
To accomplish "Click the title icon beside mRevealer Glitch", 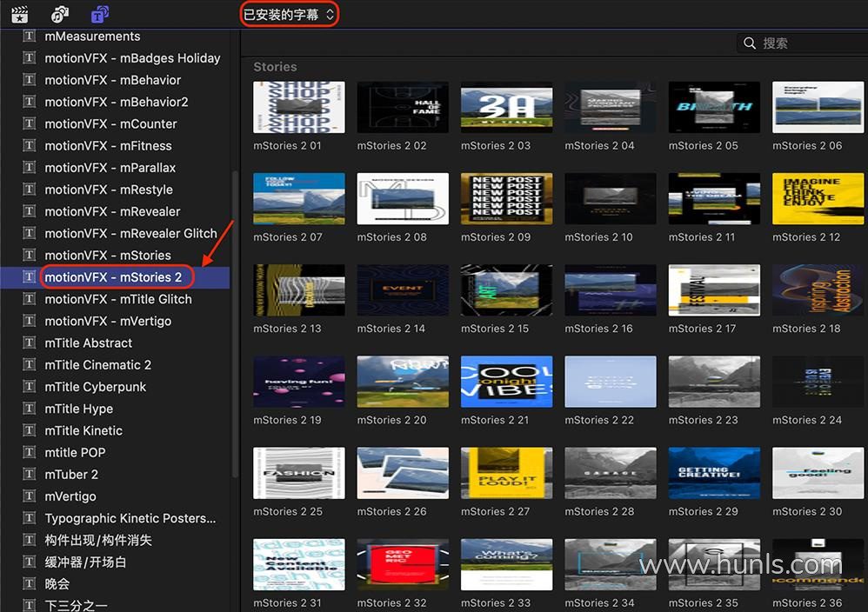I will pos(30,234).
